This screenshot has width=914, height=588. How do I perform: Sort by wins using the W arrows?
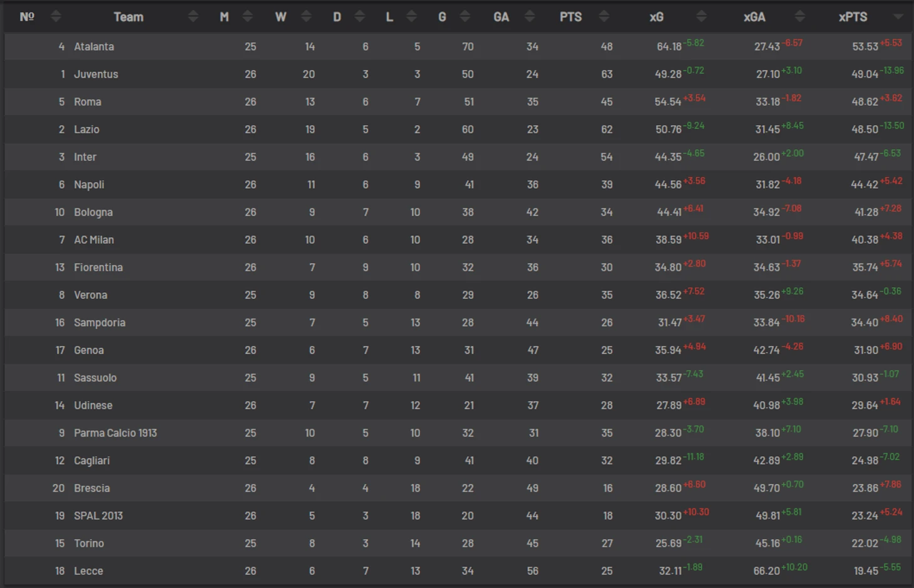(306, 17)
